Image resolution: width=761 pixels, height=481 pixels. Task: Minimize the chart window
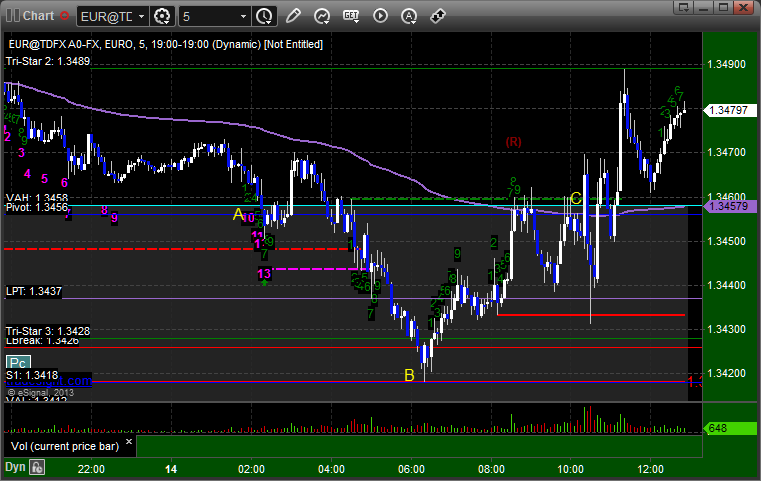[704, 7]
